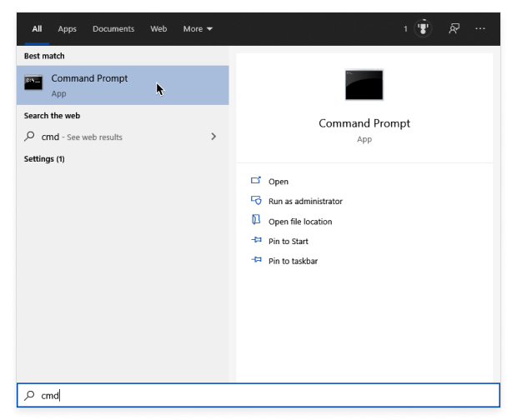Open the three-dot options menu
This screenshot has width=517, height=420.
pyautogui.click(x=480, y=28)
